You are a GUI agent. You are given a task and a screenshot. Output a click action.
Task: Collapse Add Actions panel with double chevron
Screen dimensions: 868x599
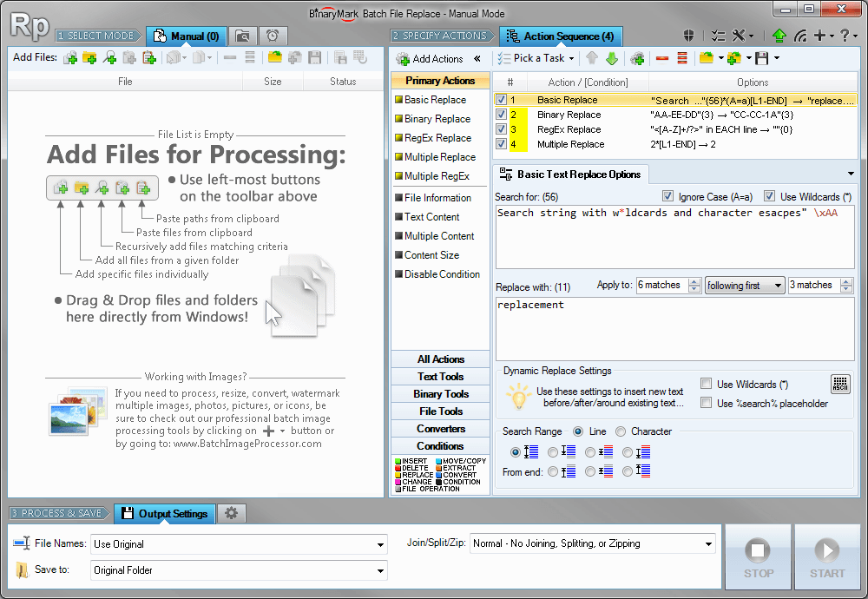(477, 59)
